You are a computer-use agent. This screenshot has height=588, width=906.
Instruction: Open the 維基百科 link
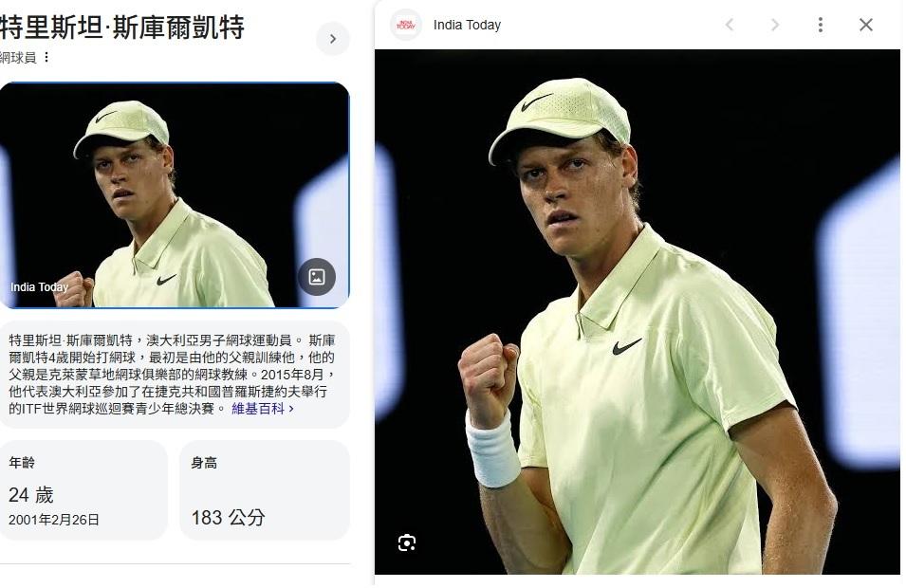pyautogui.click(x=258, y=409)
